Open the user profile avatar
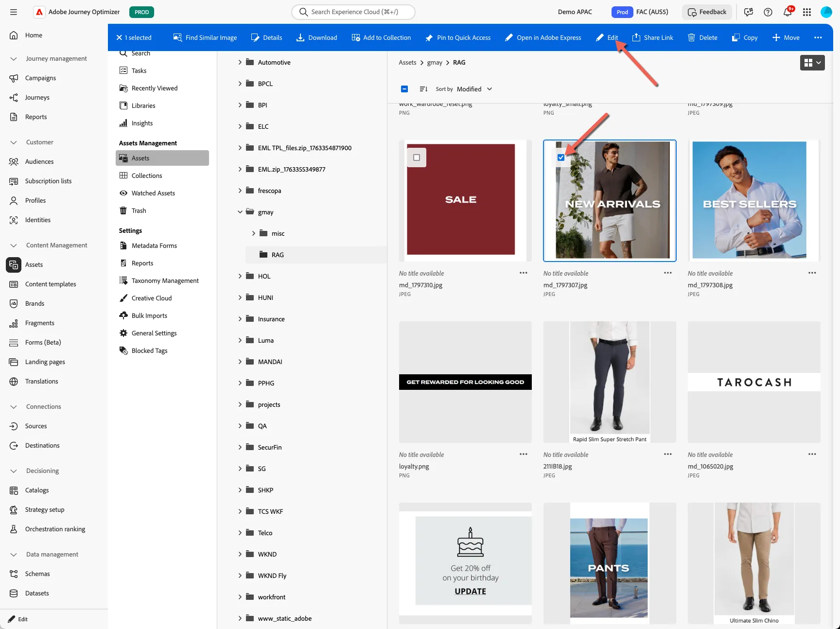 pyautogui.click(x=826, y=12)
